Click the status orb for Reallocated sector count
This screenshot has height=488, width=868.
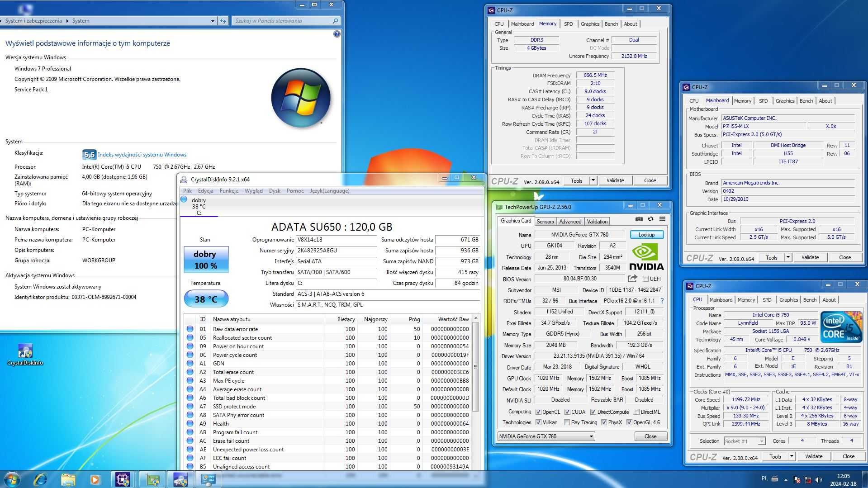[x=190, y=338]
